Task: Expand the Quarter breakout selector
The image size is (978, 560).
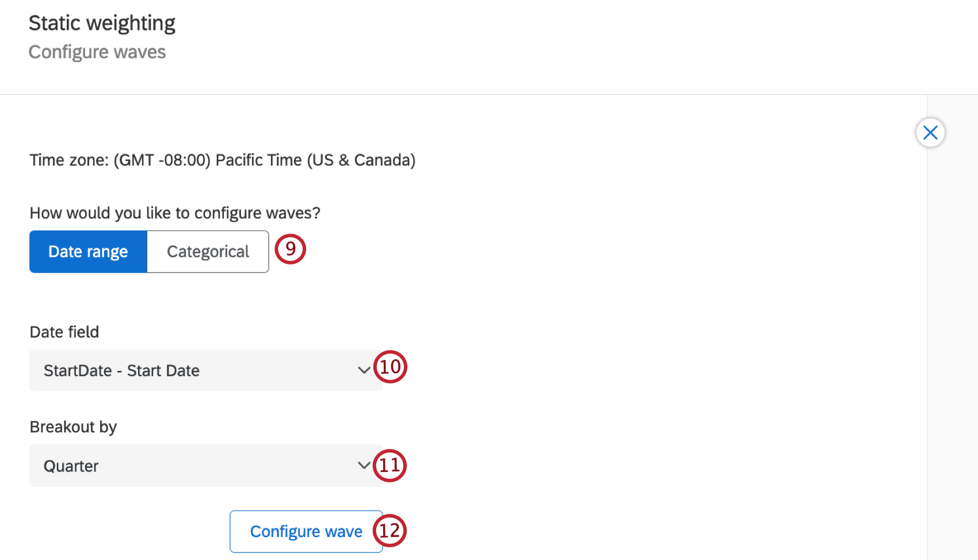Action: tap(206, 466)
